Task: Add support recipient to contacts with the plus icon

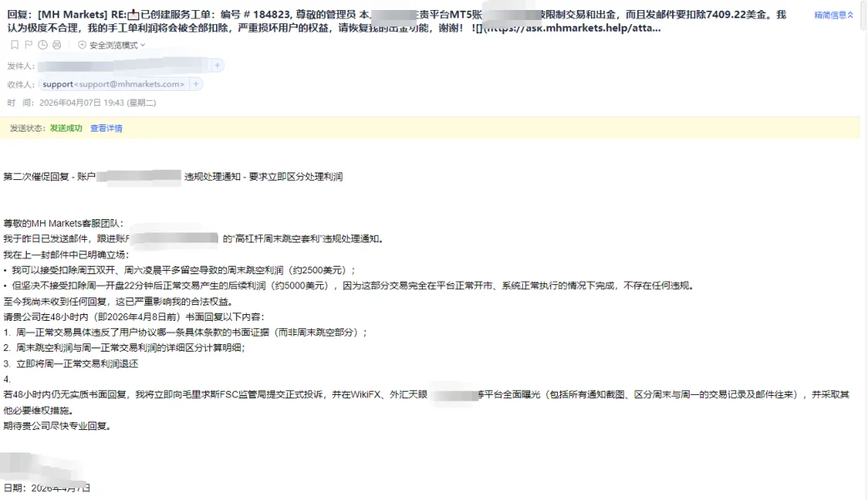Action: tap(195, 84)
